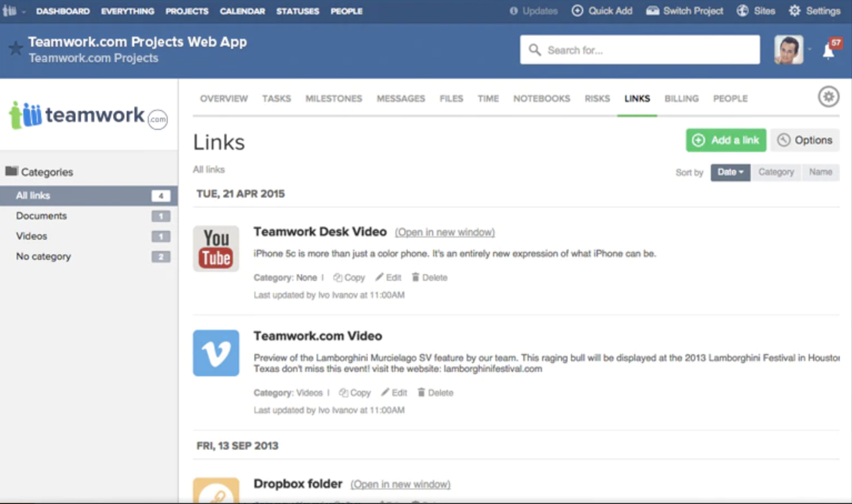Screen dimensions: 852x504
Task: Open the Date sort dropdown
Action: tap(730, 172)
